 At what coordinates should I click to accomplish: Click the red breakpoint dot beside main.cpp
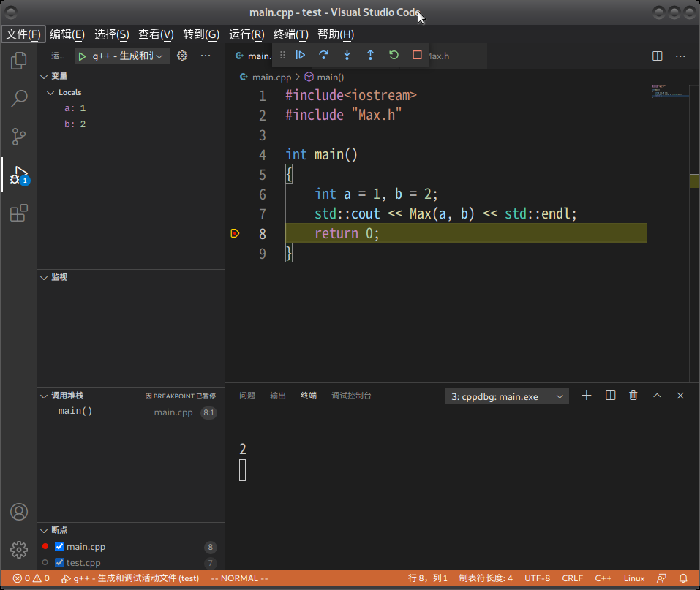point(45,546)
